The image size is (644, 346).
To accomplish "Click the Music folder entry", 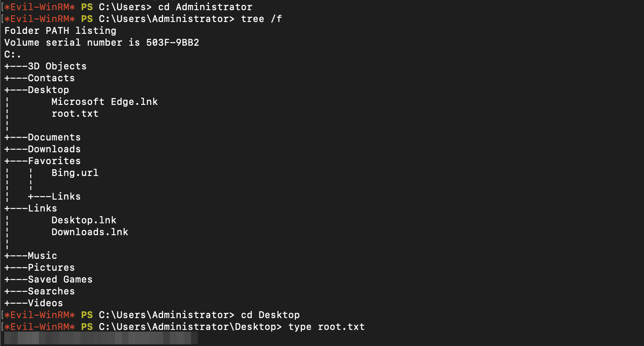I will 42,256.
